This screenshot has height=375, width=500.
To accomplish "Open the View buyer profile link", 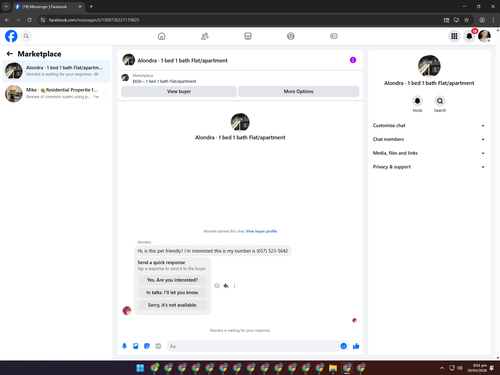I will pyautogui.click(x=261, y=231).
